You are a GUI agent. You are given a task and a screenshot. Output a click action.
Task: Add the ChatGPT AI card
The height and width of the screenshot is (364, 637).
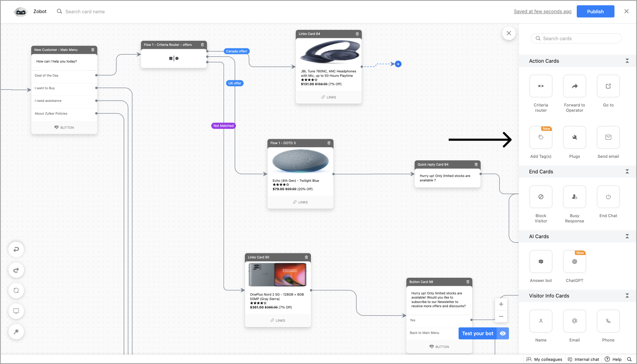pyautogui.click(x=575, y=262)
